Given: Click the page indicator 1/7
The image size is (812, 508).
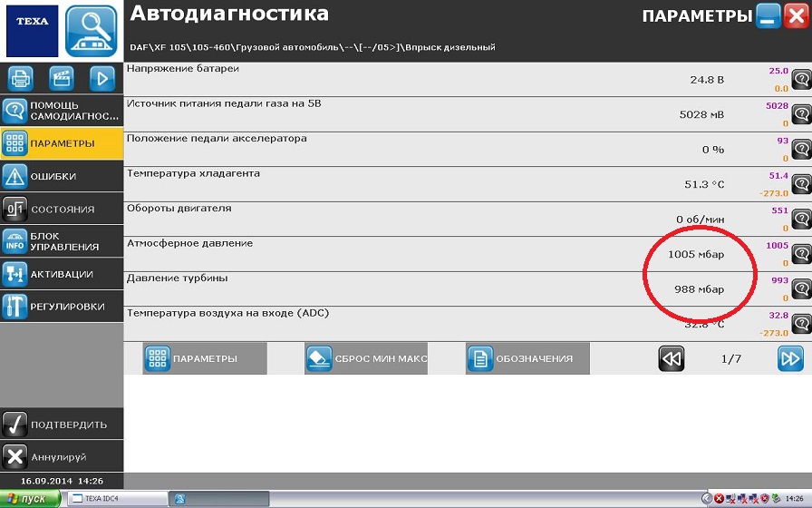Looking at the screenshot, I should pos(730,358).
